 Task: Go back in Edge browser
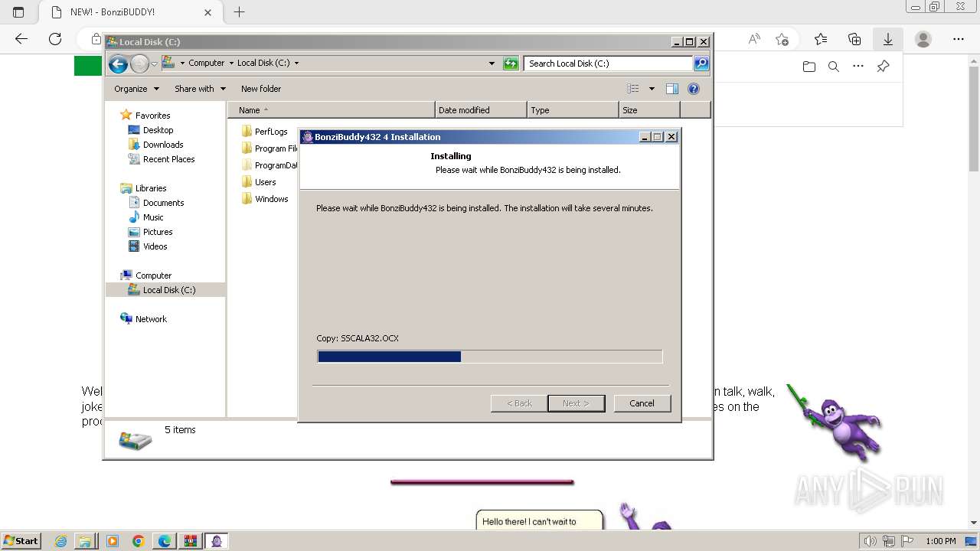21,39
